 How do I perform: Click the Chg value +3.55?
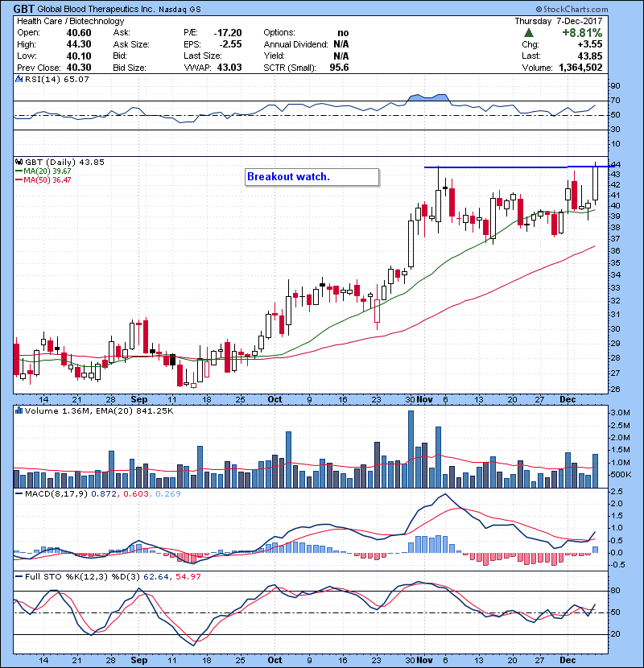(x=590, y=44)
